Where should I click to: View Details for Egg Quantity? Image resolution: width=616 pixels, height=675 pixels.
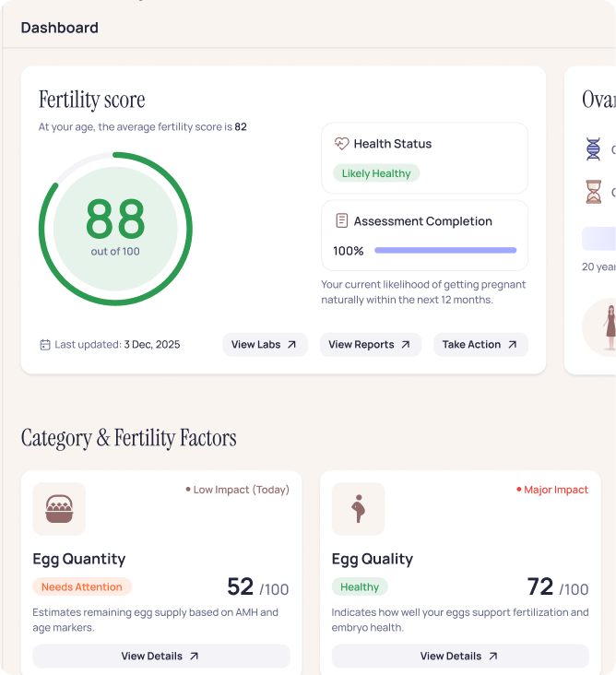[x=161, y=657]
